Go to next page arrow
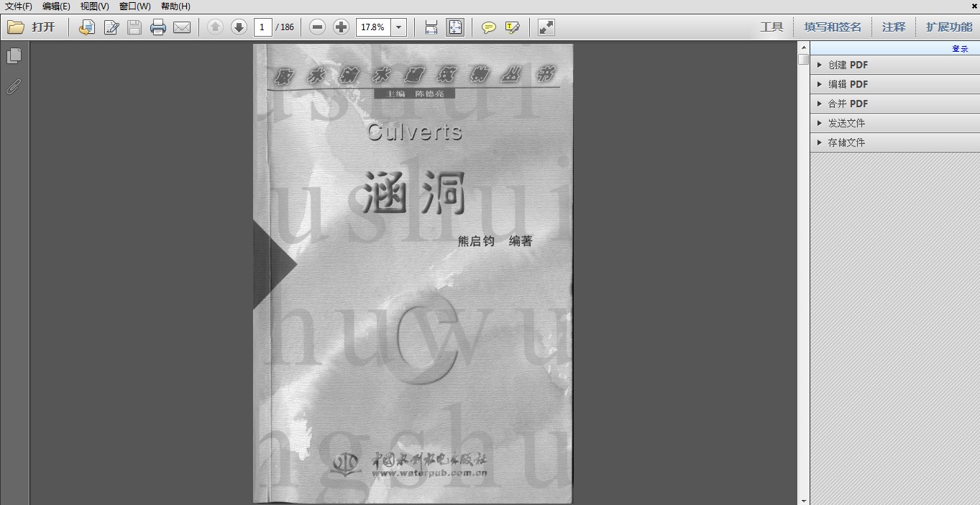 [239, 27]
